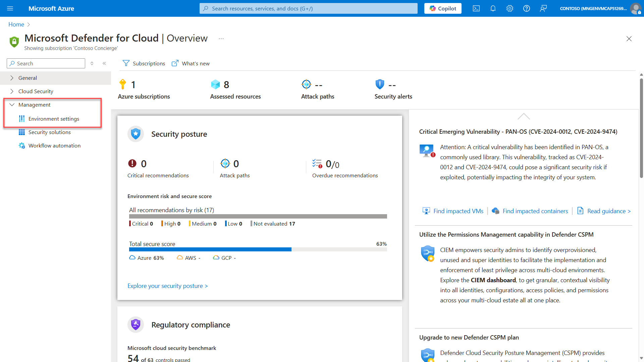
Task: Open the Help question mark icon
Action: click(526, 8)
